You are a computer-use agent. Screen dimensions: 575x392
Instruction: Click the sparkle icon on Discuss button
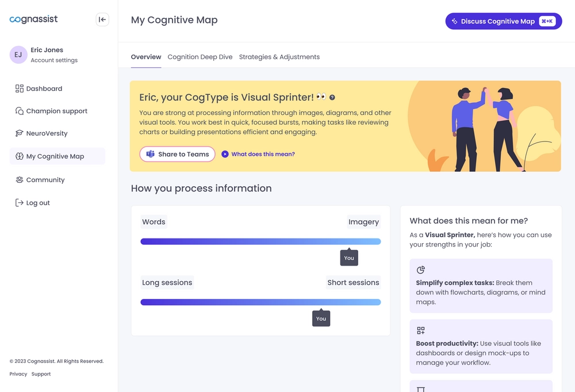(454, 21)
